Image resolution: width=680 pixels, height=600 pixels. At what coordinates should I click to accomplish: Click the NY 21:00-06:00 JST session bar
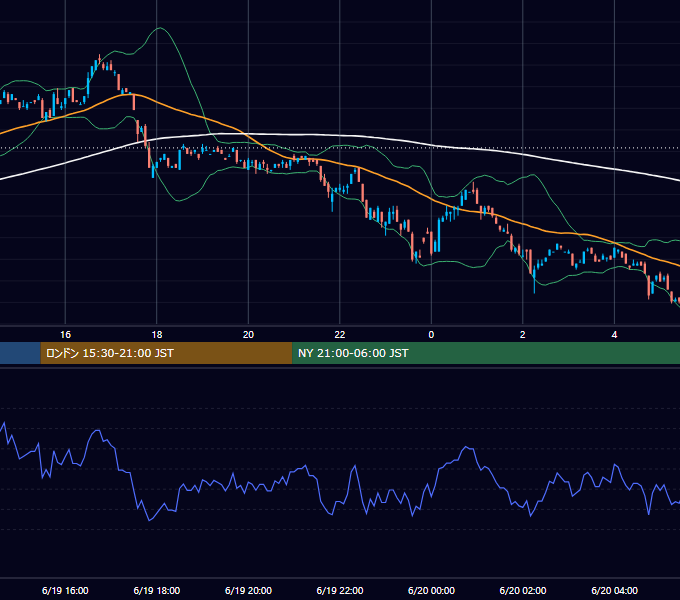point(486,353)
